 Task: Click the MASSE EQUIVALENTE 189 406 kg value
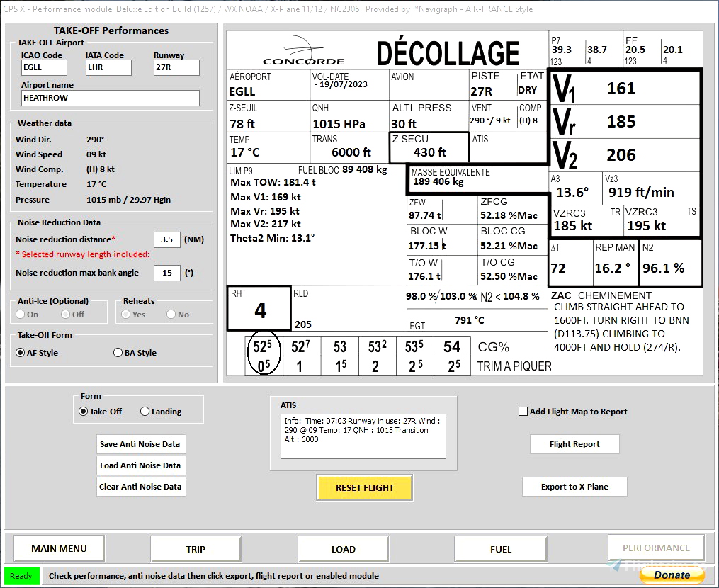point(438,181)
